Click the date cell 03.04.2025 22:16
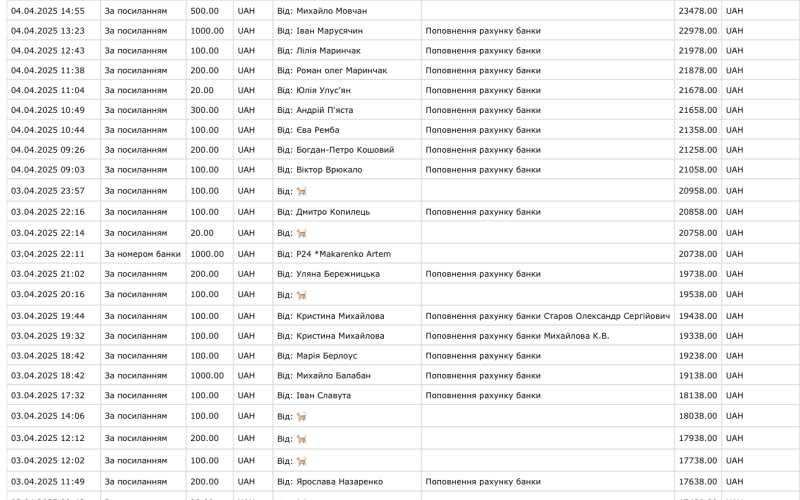 point(48,212)
